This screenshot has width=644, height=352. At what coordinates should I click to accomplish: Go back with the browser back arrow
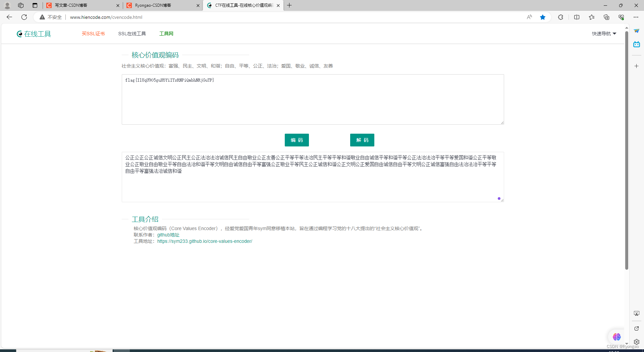click(9, 17)
